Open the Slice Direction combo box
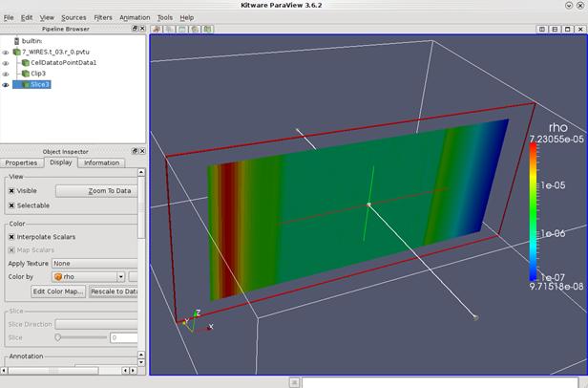588x388 pixels. pyautogui.click(x=96, y=324)
